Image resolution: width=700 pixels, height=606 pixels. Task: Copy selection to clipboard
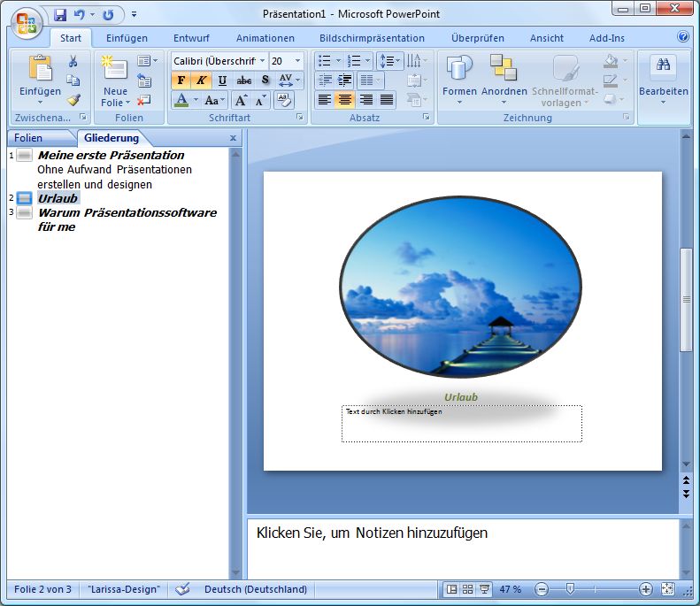[x=73, y=81]
